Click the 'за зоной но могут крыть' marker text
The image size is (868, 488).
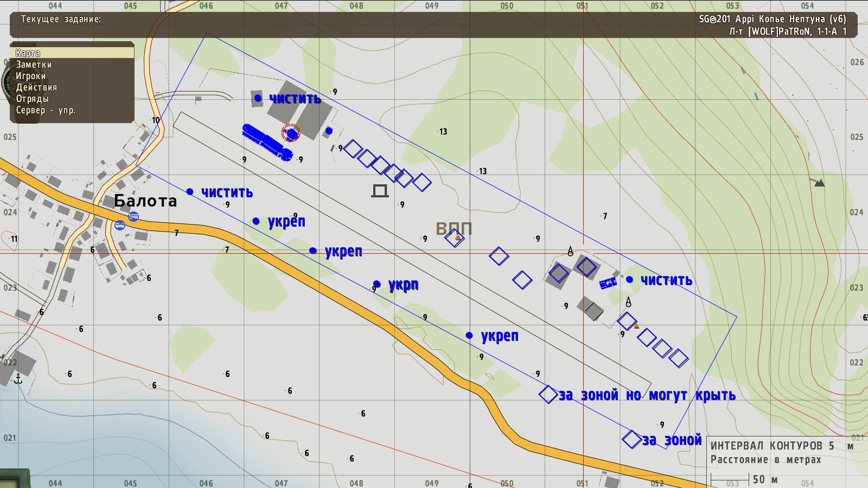(x=647, y=395)
